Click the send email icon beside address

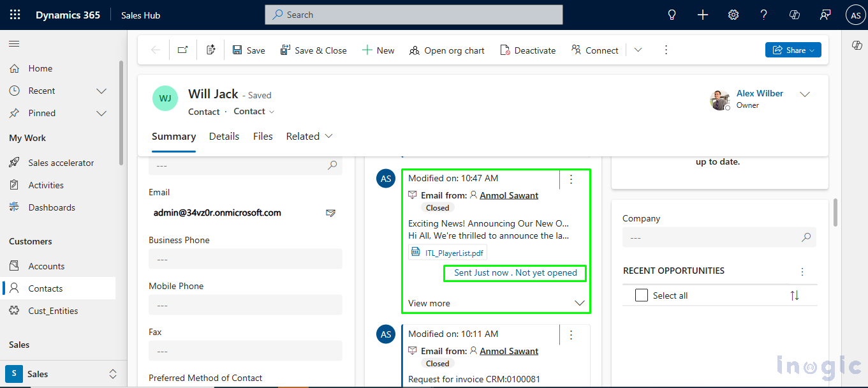(x=331, y=213)
